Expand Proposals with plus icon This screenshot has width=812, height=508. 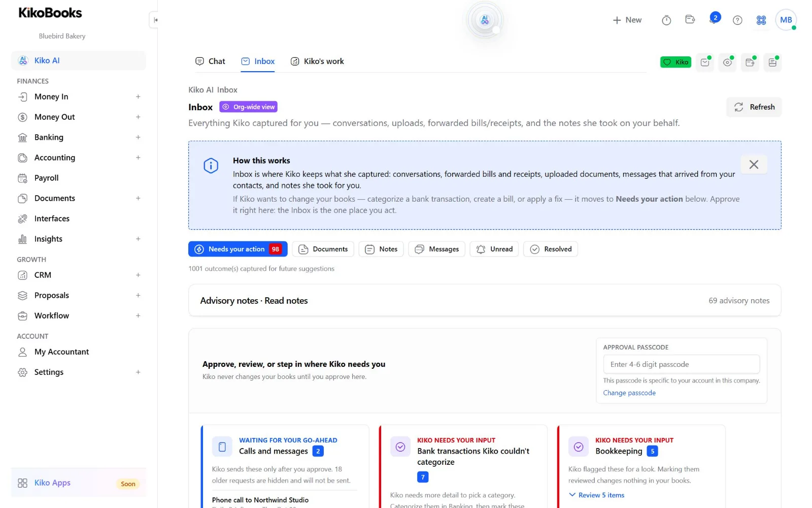pyautogui.click(x=138, y=295)
